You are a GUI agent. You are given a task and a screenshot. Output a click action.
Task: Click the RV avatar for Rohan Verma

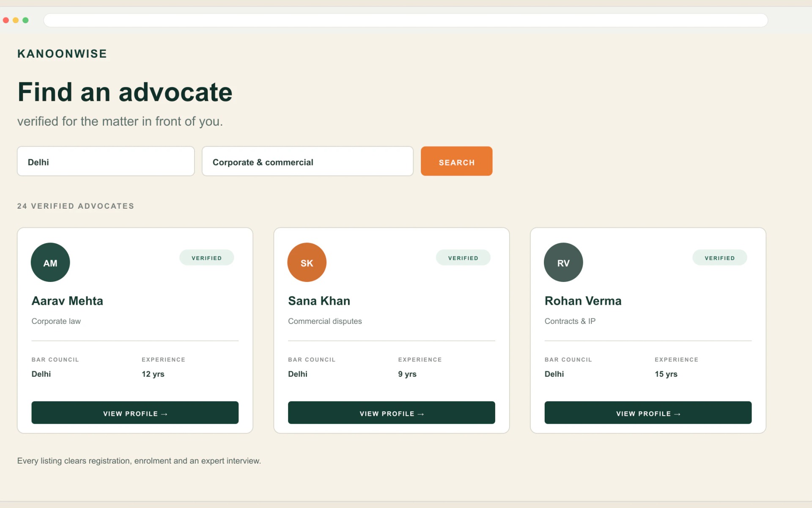[563, 262]
